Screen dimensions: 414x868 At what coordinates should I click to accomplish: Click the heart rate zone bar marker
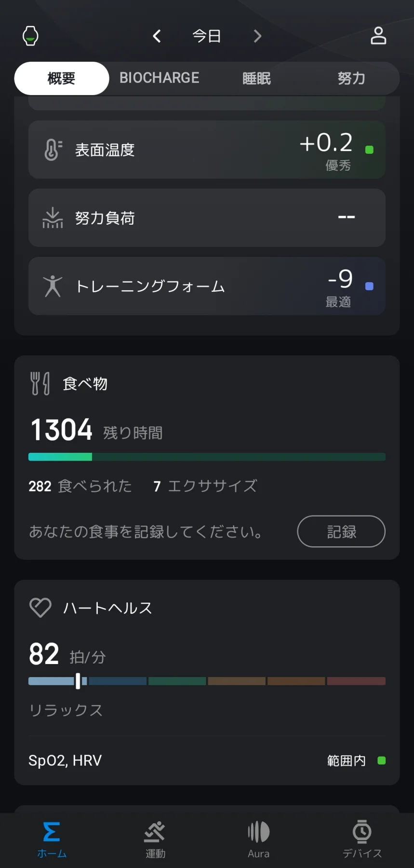coord(78,681)
